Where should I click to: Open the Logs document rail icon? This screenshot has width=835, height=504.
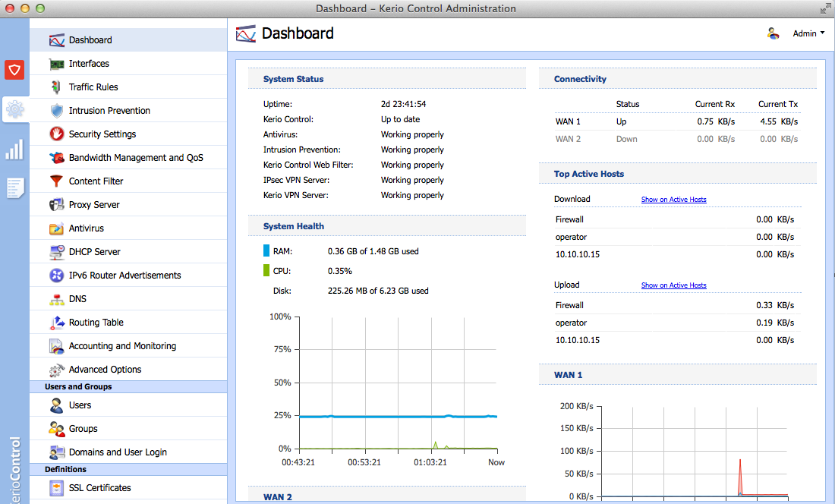tap(15, 188)
